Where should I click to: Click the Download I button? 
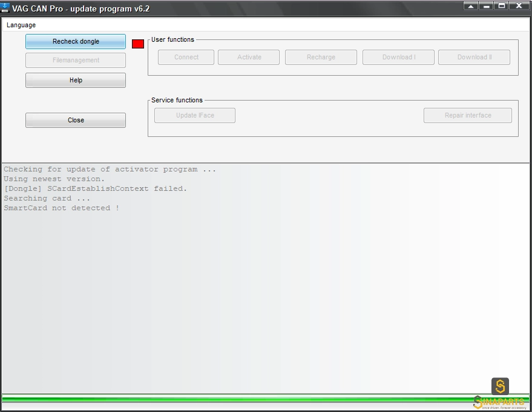(398, 57)
